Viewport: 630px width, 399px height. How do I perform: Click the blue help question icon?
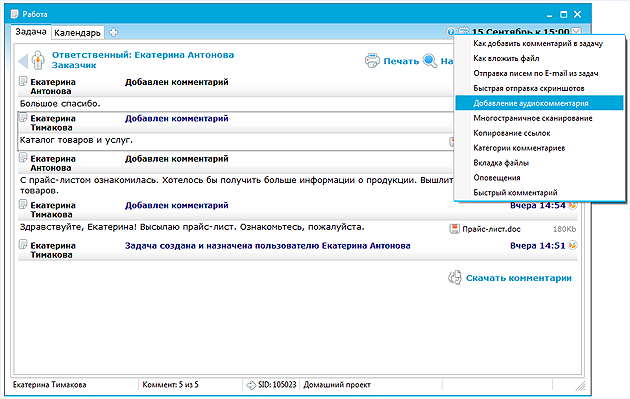(x=451, y=31)
